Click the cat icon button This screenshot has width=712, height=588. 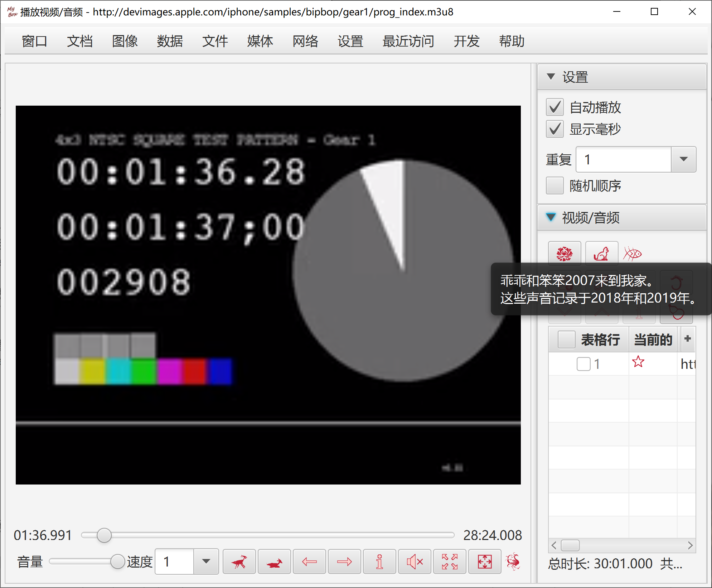click(601, 254)
